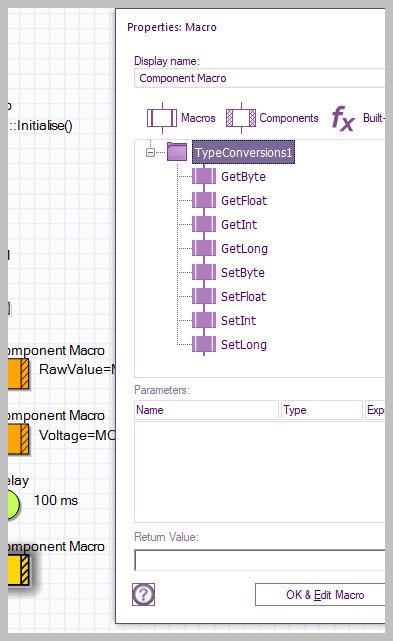Pick the SetInt macro

[x=238, y=320]
